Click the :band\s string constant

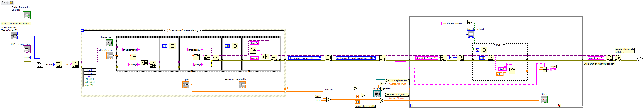(254, 43)
